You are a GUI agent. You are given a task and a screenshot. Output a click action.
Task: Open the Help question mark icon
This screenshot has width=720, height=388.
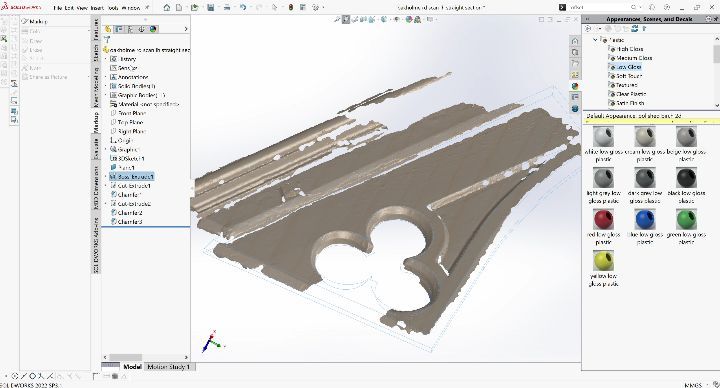point(668,7)
